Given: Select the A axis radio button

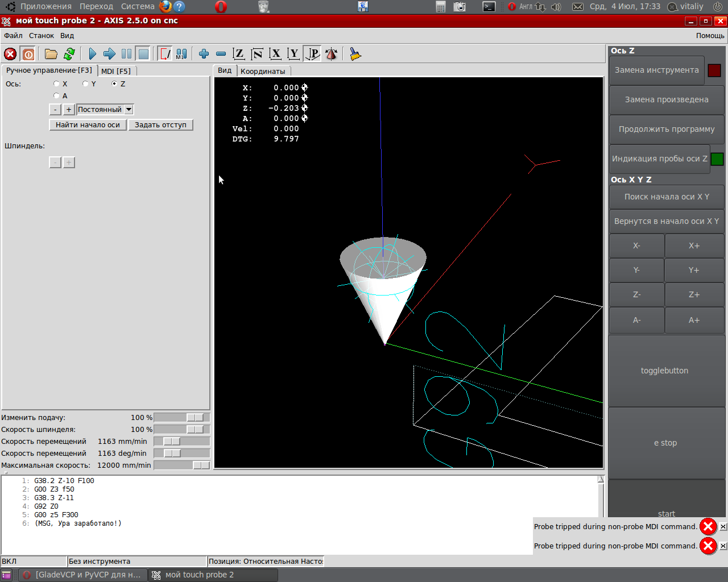Looking at the screenshot, I should click(x=56, y=95).
